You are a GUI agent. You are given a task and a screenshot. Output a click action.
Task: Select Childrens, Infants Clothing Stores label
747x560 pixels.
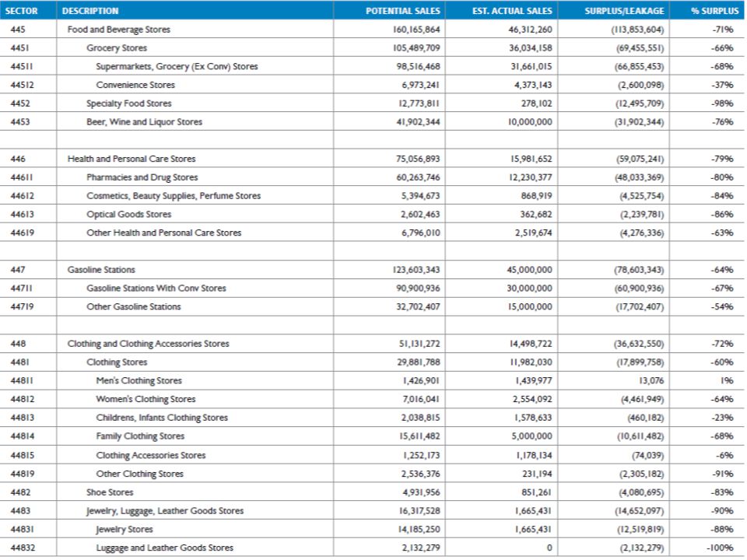(162, 418)
